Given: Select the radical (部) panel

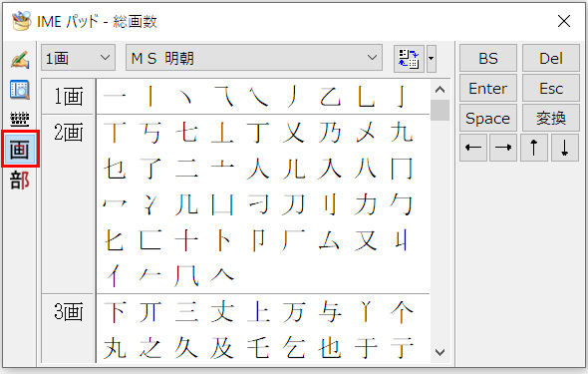Looking at the screenshot, I should (x=20, y=181).
